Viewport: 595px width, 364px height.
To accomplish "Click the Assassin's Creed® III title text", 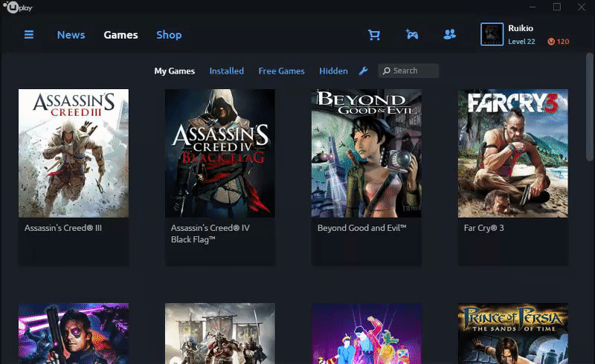I will click(x=63, y=228).
